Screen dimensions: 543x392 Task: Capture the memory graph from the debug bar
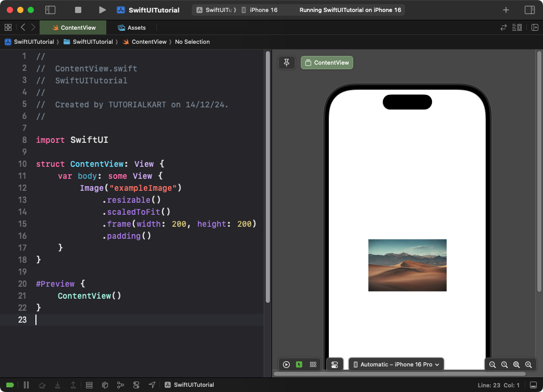coord(120,385)
